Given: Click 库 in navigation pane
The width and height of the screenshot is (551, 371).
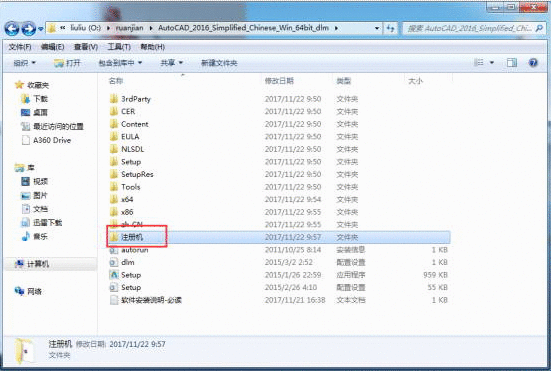Looking at the screenshot, I should 31,168.
